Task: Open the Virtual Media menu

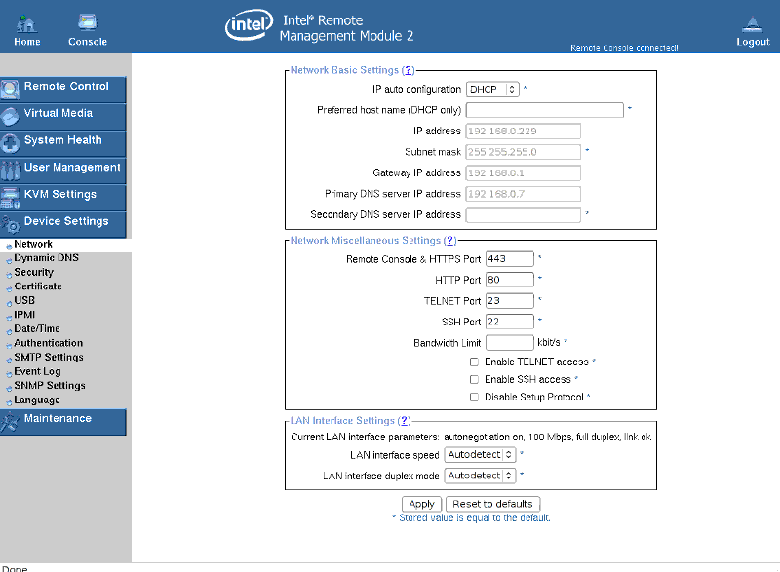Action: pyautogui.click(x=63, y=116)
